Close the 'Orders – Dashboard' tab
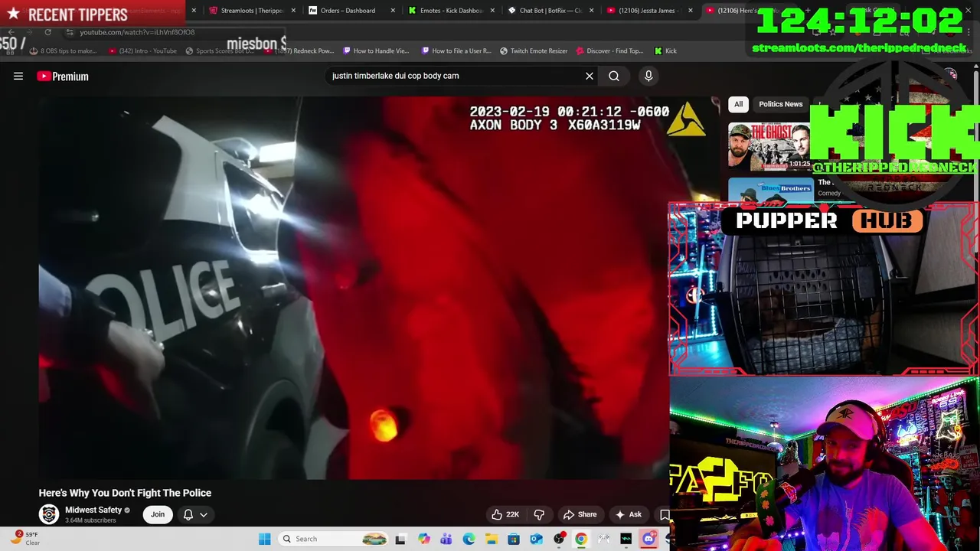This screenshot has width=980, height=551. 393,11
